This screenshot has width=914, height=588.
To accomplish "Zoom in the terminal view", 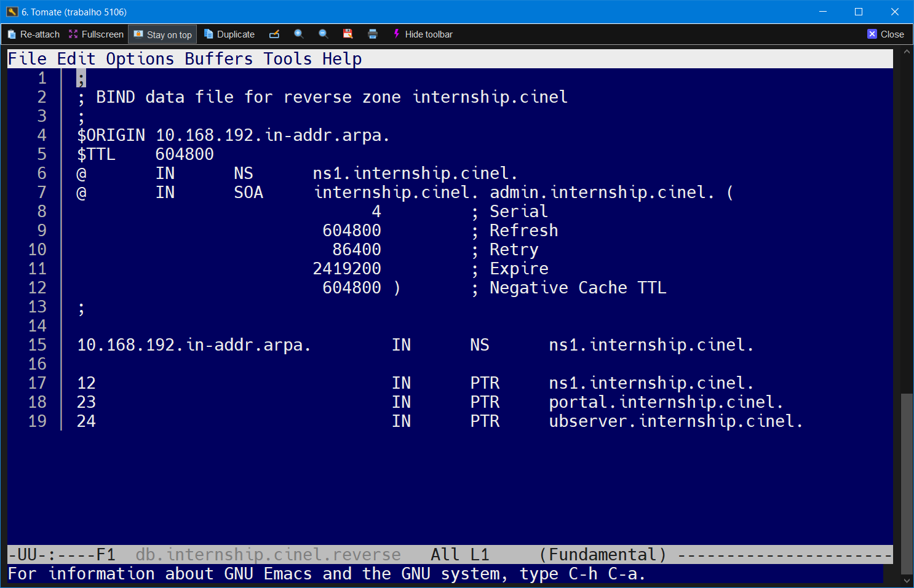I will pos(299,34).
